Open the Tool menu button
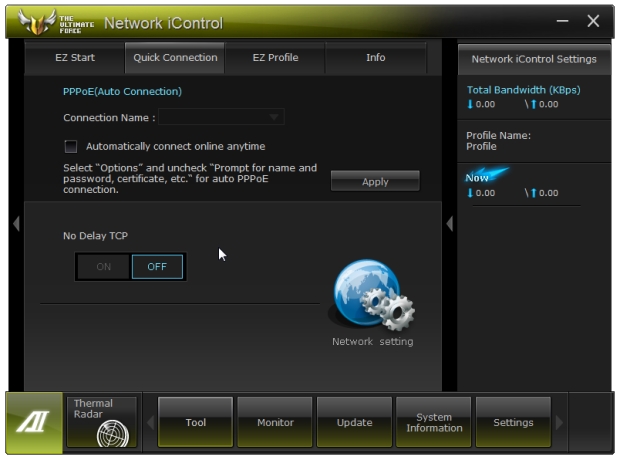This screenshot has height=460, width=620. click(196, 422)
